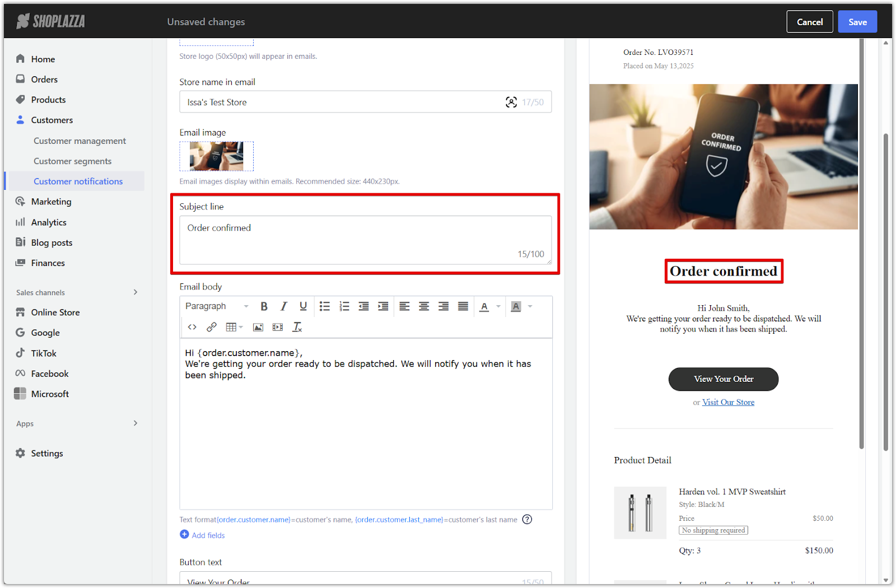896x588 pixels.
Task: Clear formatting with the Tx icon
Action: click(297, 327)
